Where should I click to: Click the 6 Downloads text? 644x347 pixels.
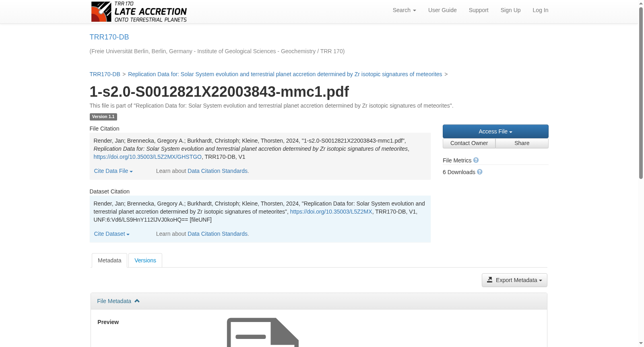(459, 172)
